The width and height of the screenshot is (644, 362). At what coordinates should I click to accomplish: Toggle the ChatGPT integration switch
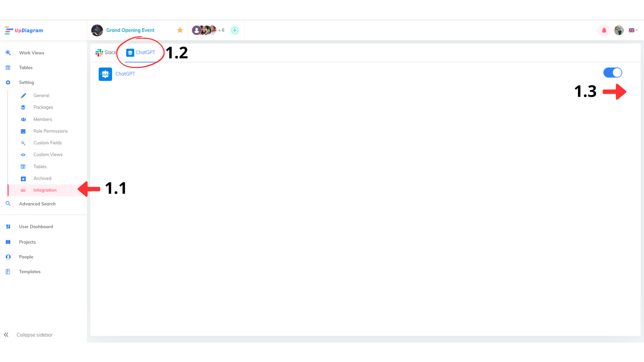pos(612,72)
